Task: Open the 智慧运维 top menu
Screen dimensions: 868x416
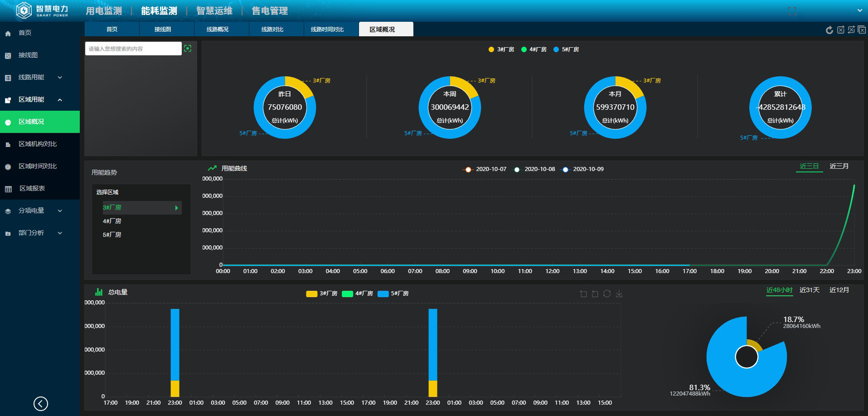Action: click(x=214, y=11)
